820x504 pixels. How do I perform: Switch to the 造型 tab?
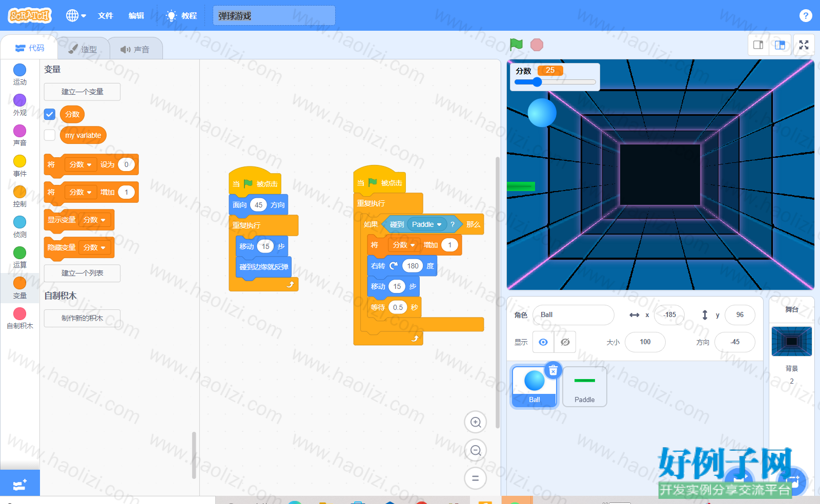point(83,49)
